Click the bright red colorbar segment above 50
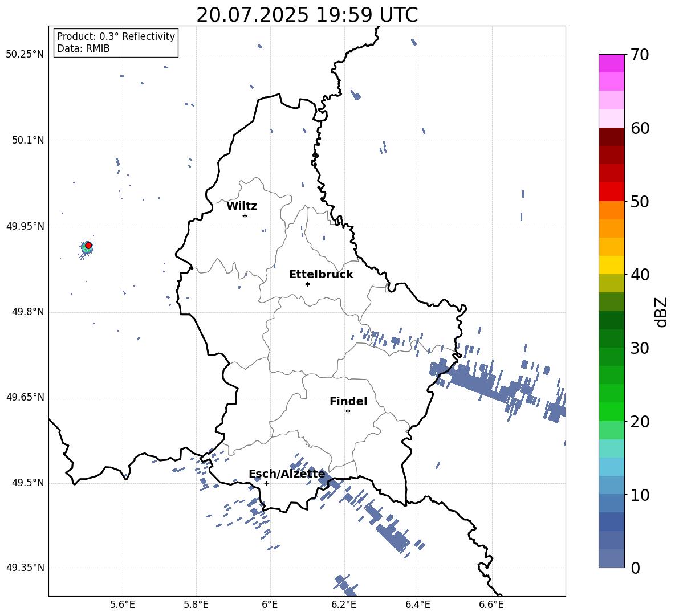The height and width of the screenshot is (616, 675). click(611, 192)
